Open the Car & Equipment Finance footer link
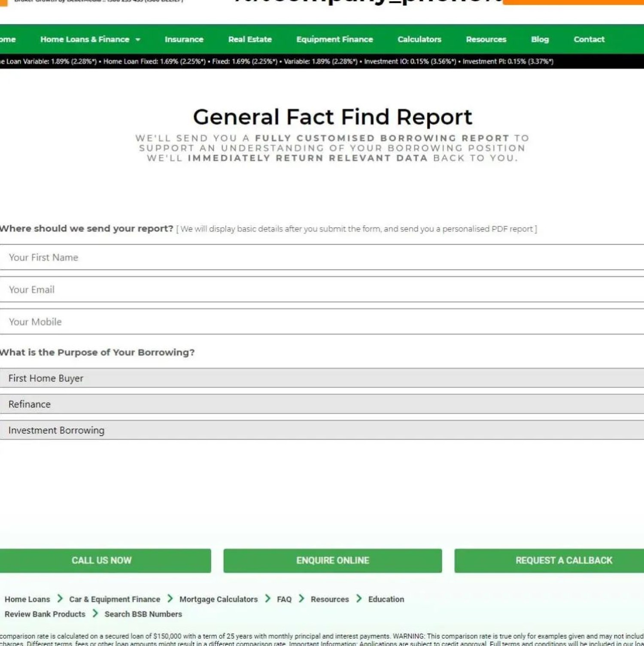 point(114,599)
